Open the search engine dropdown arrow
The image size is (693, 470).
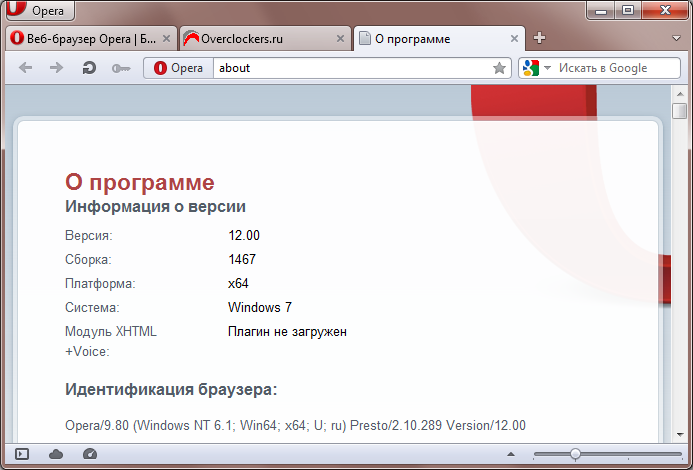point(547,68)
